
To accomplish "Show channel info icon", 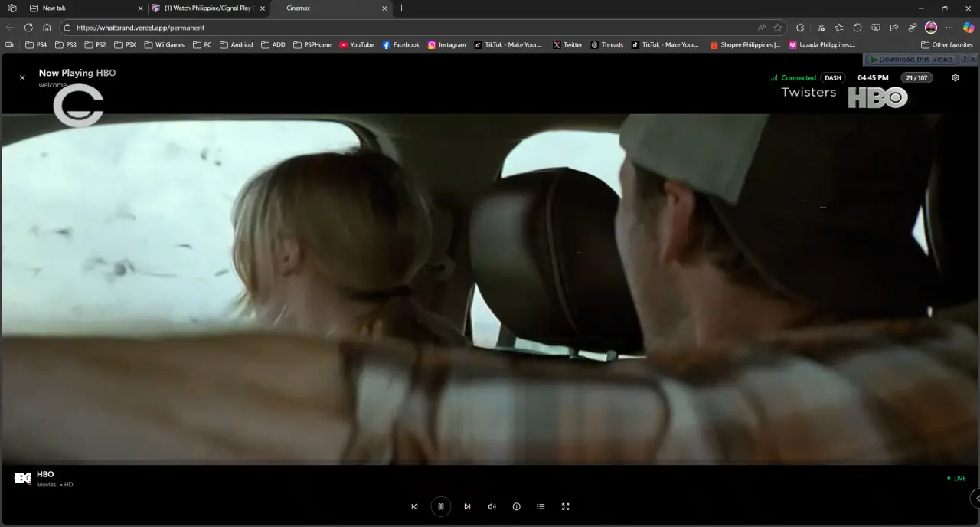I will [516, 506].
